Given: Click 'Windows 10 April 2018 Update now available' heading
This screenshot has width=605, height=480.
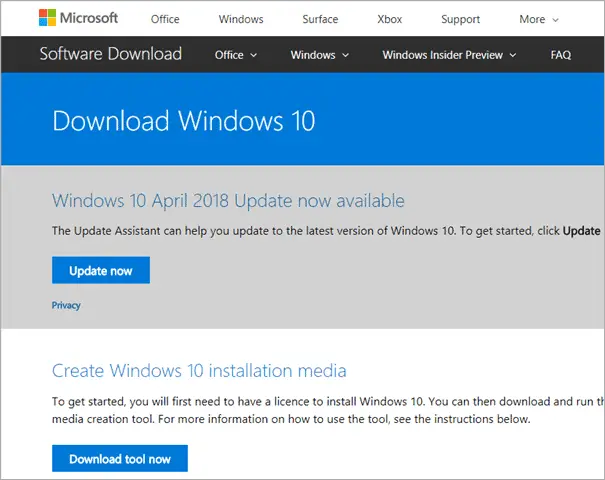Looking at the screenshot, I should 228,201.
